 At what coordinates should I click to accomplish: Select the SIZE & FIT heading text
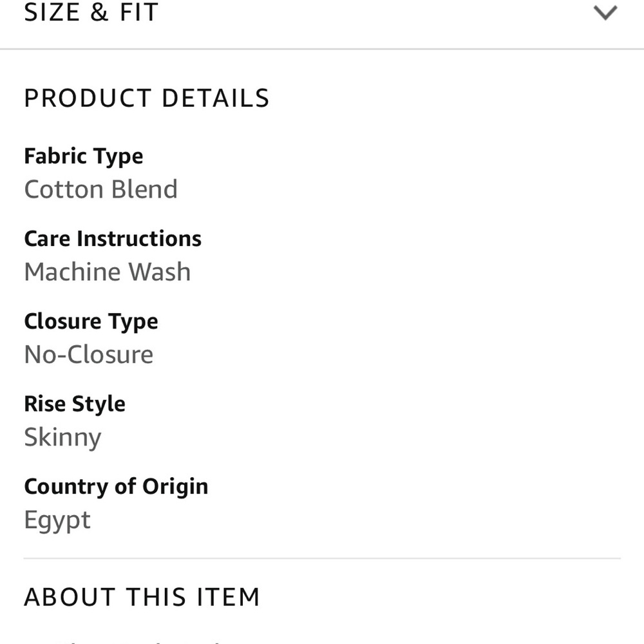click(x=90, y=12)
